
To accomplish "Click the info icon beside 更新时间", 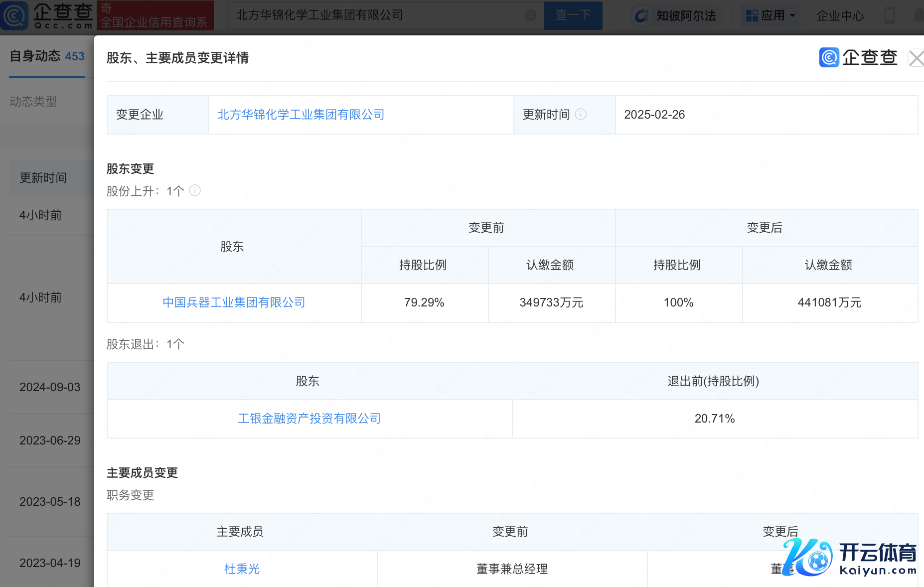I will [x=581, y=114].
